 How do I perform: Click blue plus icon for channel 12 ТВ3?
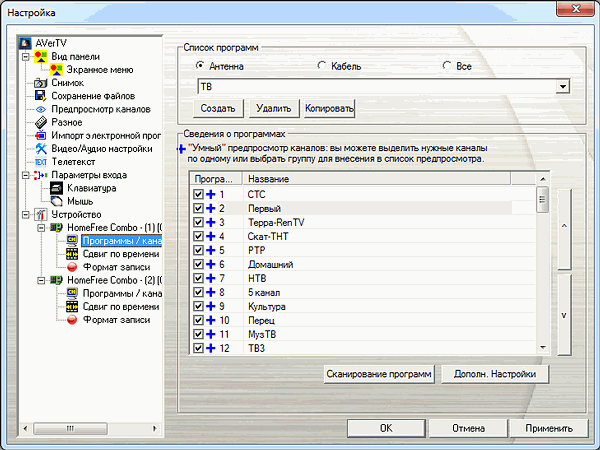210,348
